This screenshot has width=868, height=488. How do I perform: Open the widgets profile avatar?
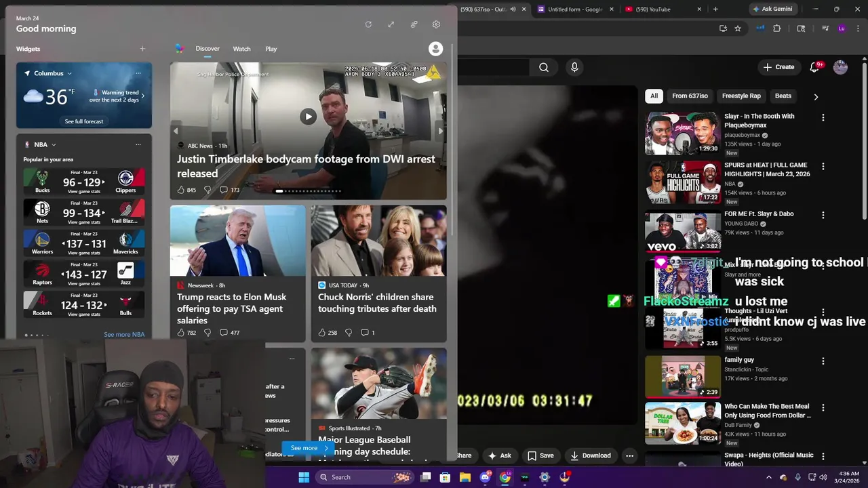pos(436,49)
